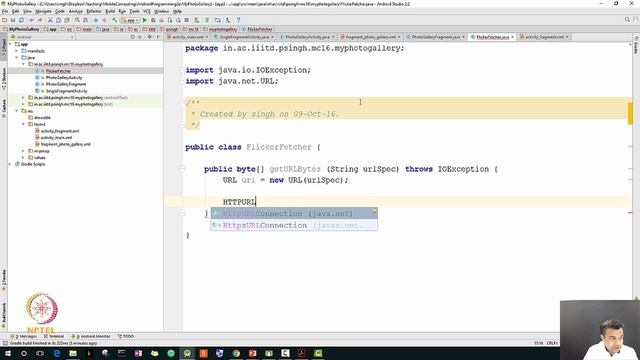Click the Make Project hammer icon

(x=115, y=20)
